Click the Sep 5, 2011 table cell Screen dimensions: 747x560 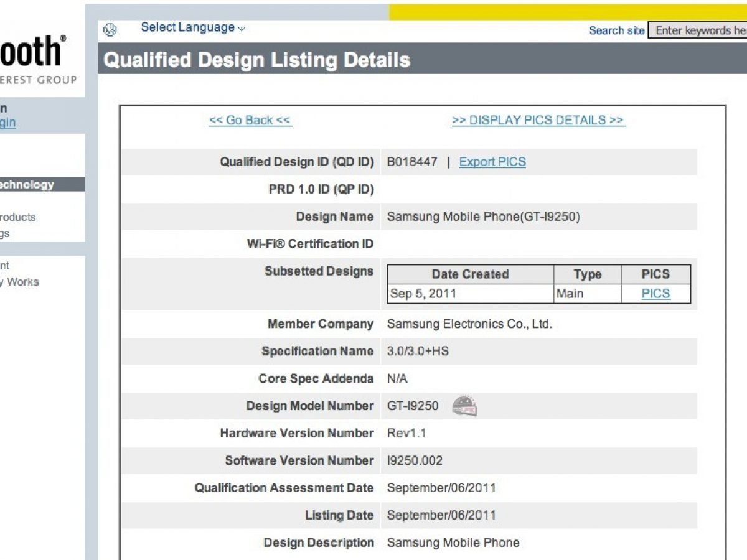[x=423, y=294]
